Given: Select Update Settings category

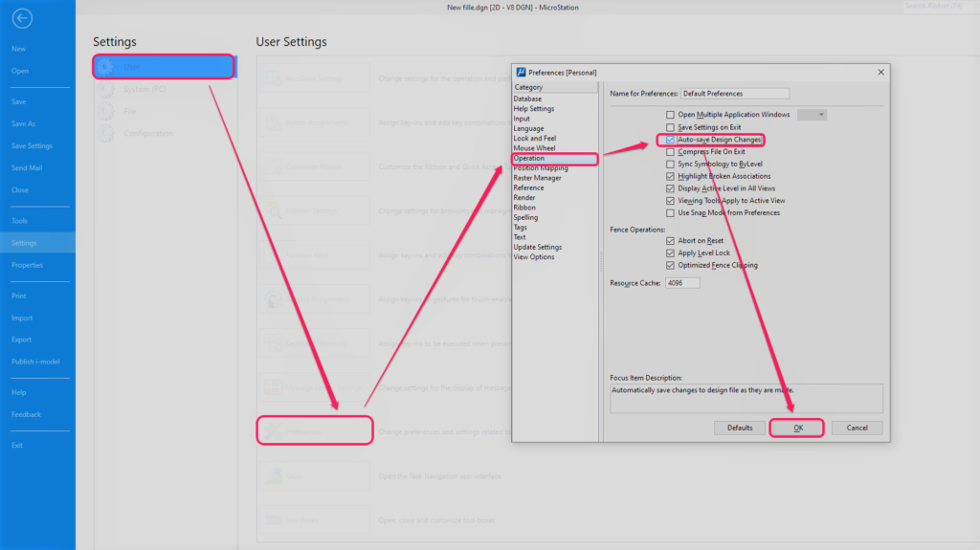Looking at the screenshot, I should [538, 247].
